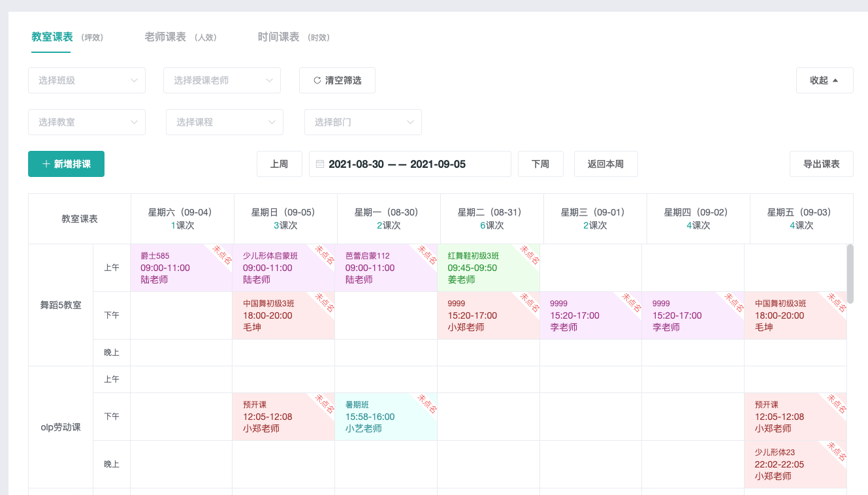Image resolution: width=868 pixels, height=495 pixels.
Task: Open the 选择部门 dropdown
Action: click(363, 122)
